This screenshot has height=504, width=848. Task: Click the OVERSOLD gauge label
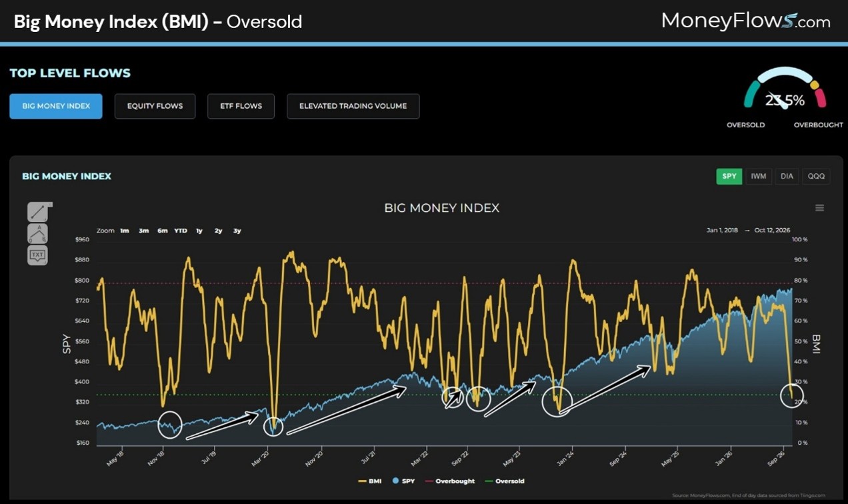[x=746, y=125]
